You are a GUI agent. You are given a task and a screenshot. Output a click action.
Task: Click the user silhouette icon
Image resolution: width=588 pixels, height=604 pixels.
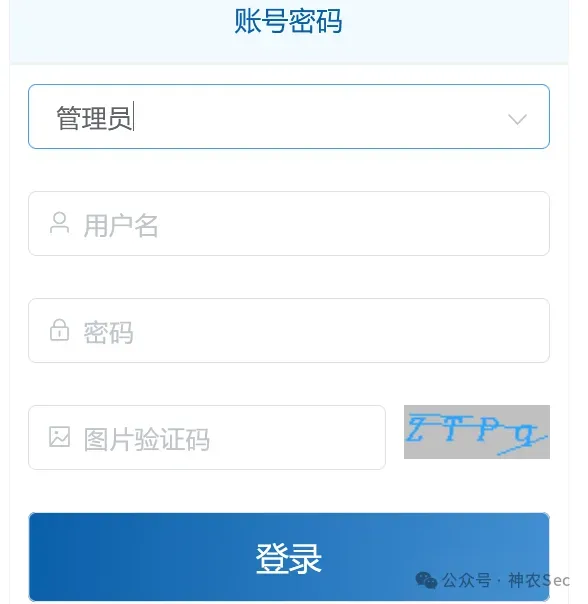click(59, 223)
